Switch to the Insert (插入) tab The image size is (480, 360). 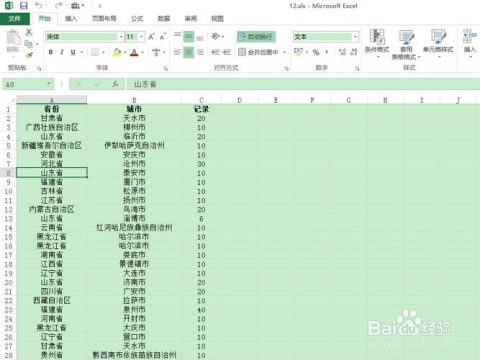[x=71, y=19]
